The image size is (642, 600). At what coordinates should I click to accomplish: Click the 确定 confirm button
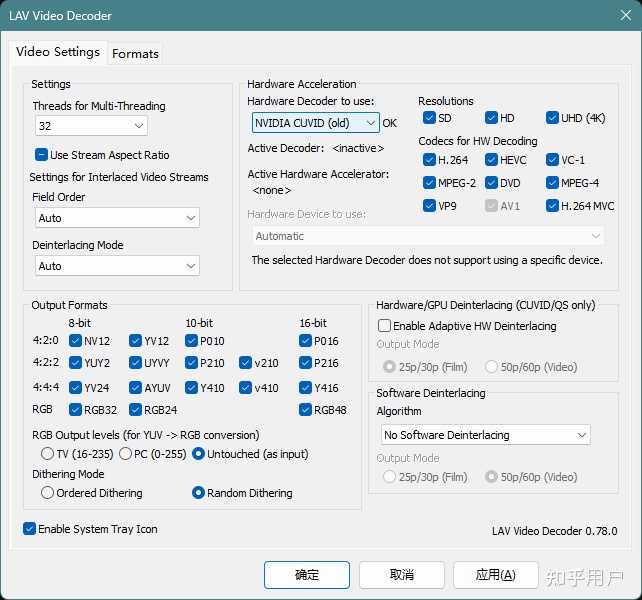tap(307, 575)
